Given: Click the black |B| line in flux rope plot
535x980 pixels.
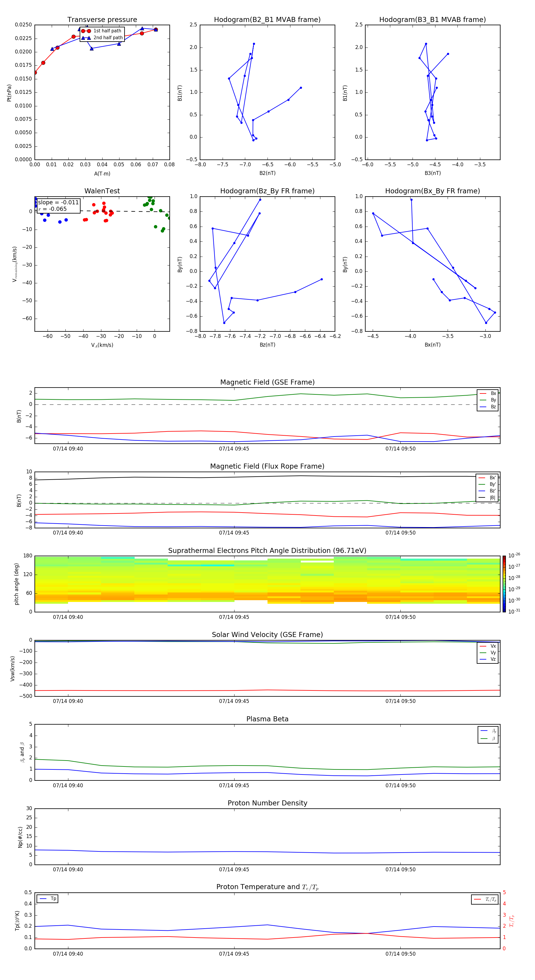Looking at the screenshot, I should tap(267, 477).
